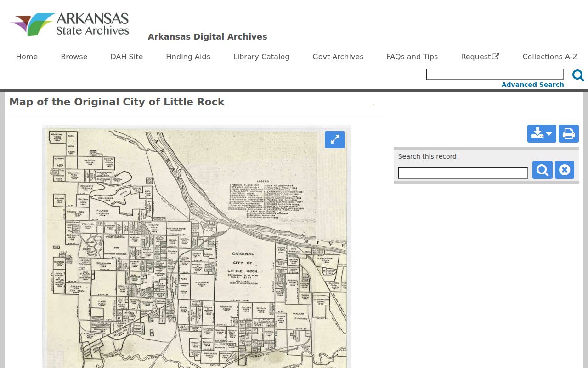
Task: Open FAQs and Tips page
Action: [x=412, y=57]
